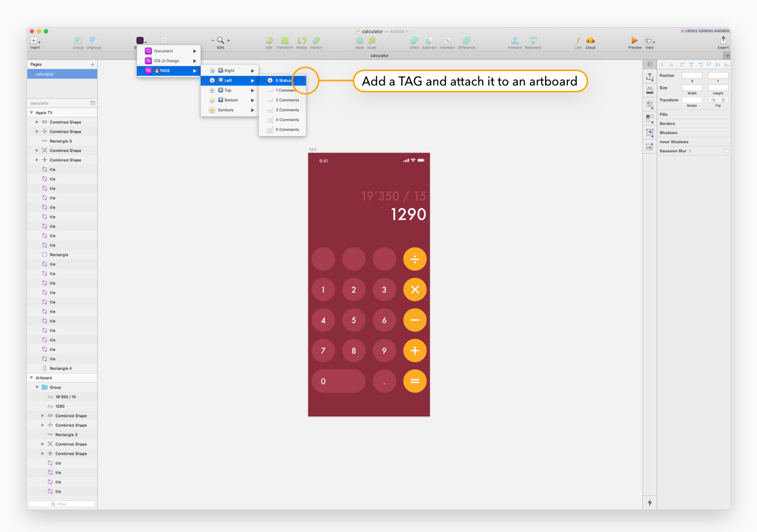Select the 3 Comments tag item
This screenshot has height=532, width=757.
(x=282, y=110)
